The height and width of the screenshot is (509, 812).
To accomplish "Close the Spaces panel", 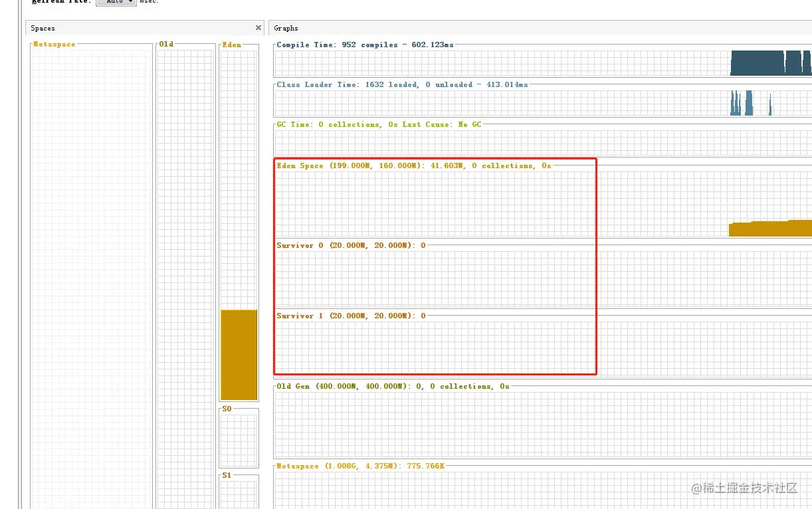I will pyautogui.click(x=258, y=28).
